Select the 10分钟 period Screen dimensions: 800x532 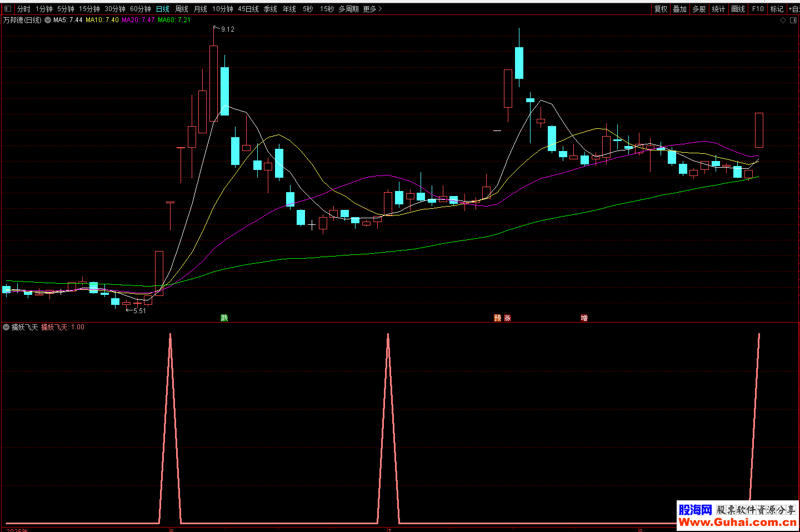click(x=223, y=9)
